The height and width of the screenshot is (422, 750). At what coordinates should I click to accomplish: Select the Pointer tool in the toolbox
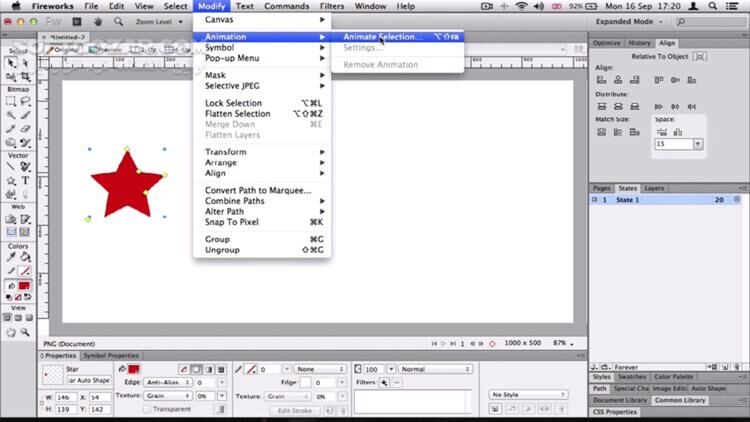click(10, 62)
